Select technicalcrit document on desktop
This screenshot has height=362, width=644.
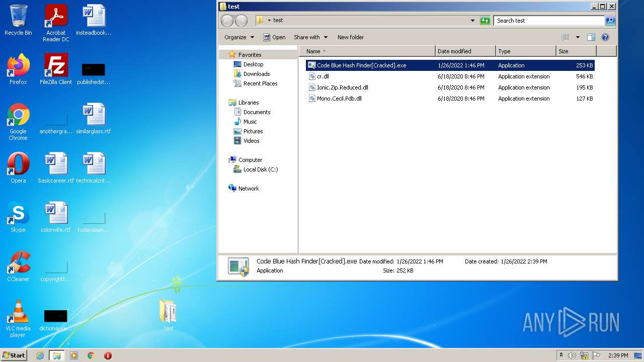pos(94,168)
